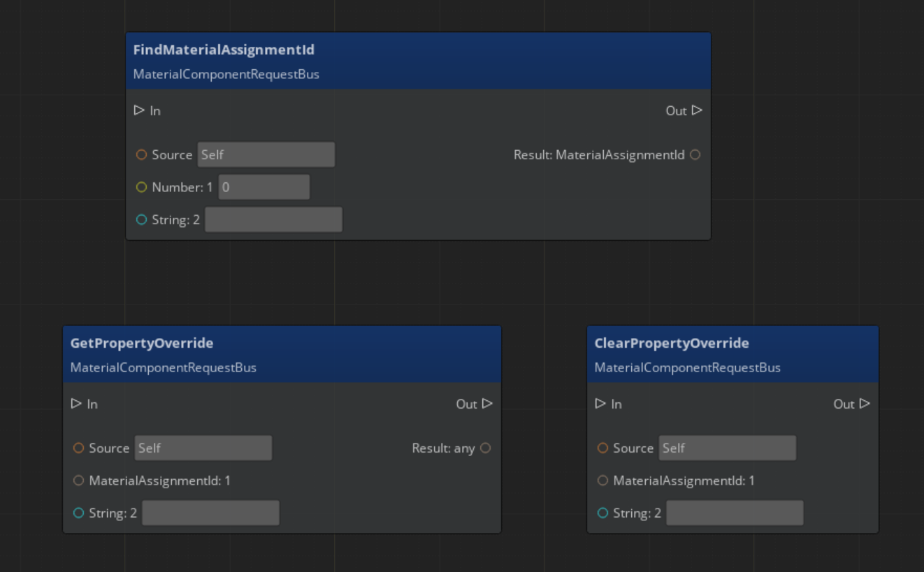
Task: Click the In execution pin on GetPropertyOverride
Action: click(75, 404)
